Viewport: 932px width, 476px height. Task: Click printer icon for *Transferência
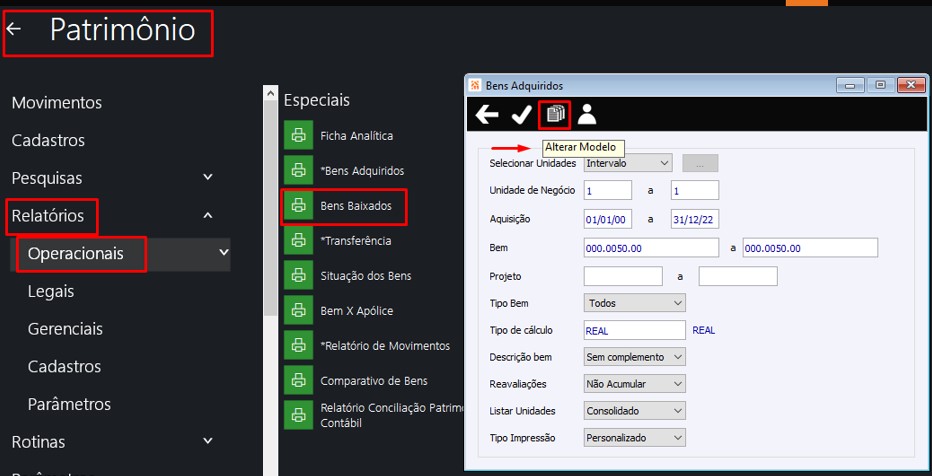point(298,241)
